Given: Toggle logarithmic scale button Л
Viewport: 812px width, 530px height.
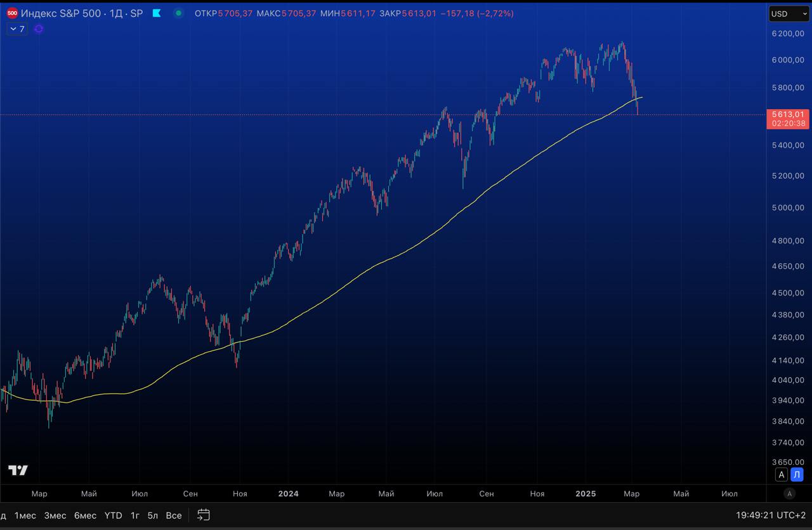Looking at the screenshot, I should click(797, 475).
